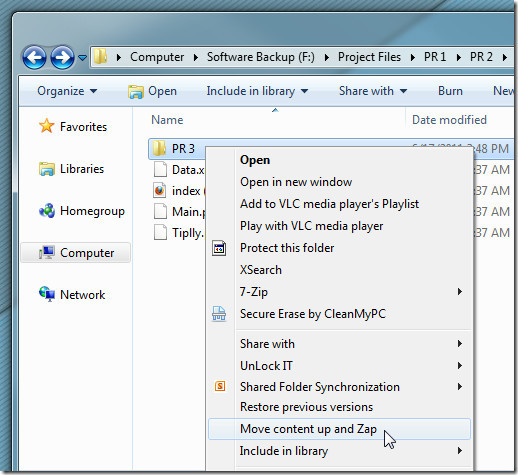Click the Main file icon
Screen dimensions: 518x475
coord(160,212)
